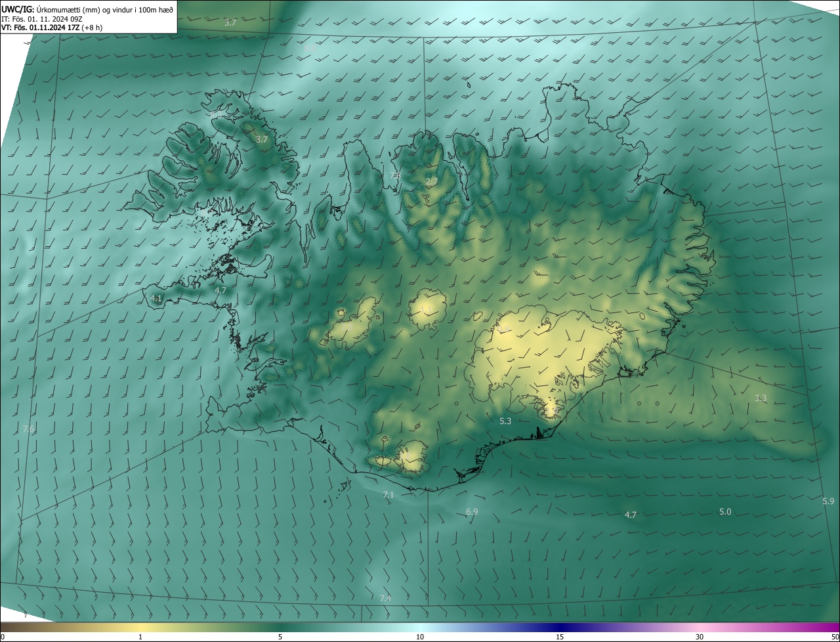This screenshot has height=642, width=840.
Task: Click the dark blue colorbar segment above '15'
Action: (560, 627)
